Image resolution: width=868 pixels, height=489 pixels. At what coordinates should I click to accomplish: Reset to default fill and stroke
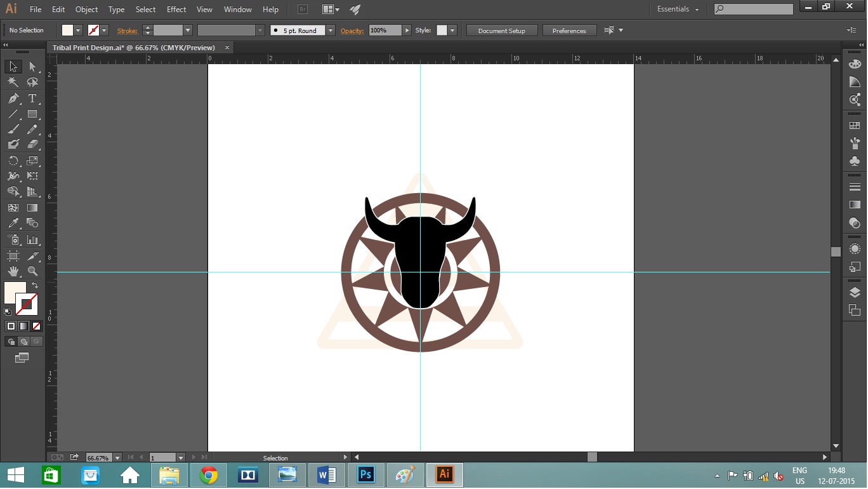[8, 312]
